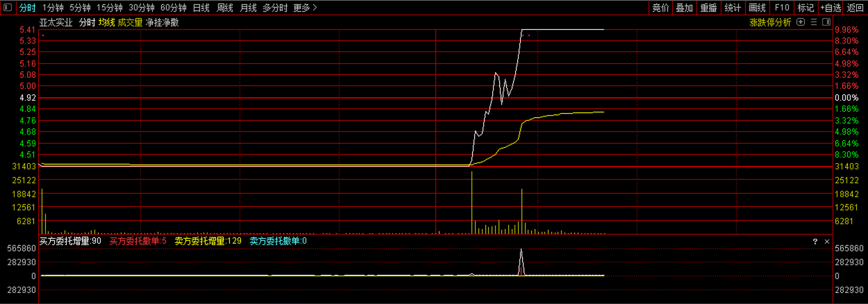Switch to the 30分钟 period tab
868x304 pixels.
click(x=142, y=8)
